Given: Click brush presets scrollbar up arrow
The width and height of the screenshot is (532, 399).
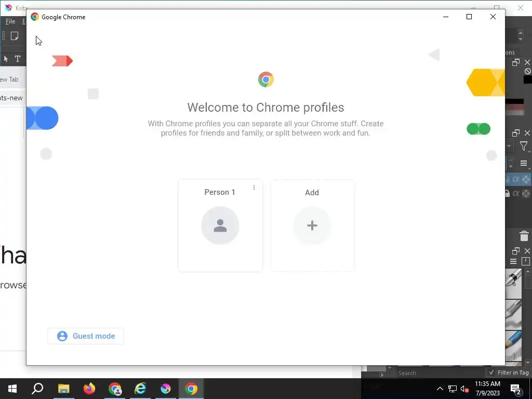Looking at the screenshot, I should 528,271.
